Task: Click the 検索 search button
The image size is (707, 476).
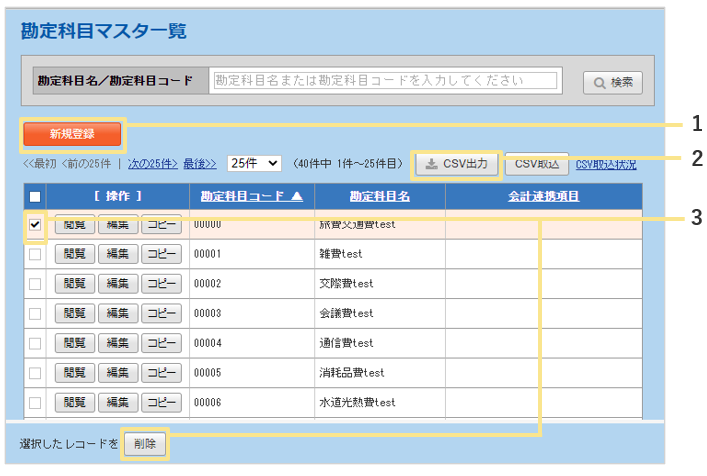Action: (612, 82)
